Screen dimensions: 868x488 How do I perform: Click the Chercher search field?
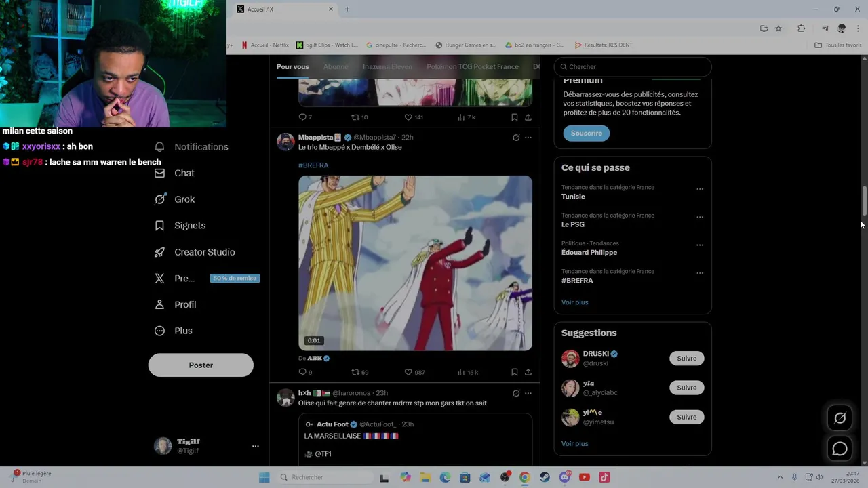coord(633,66)
